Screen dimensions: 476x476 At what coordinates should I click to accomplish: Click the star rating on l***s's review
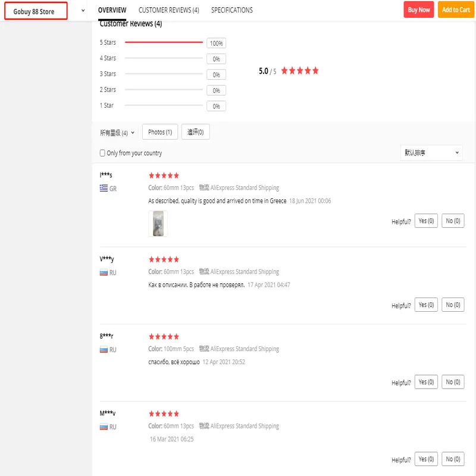click(164, 176)
